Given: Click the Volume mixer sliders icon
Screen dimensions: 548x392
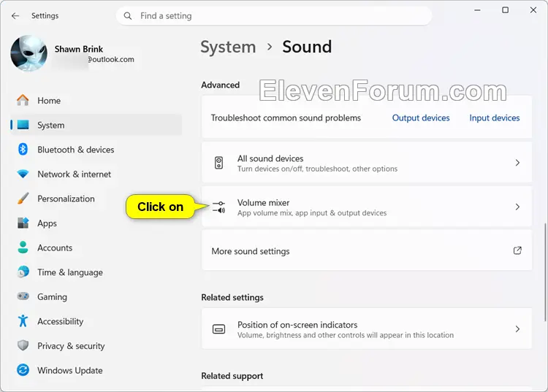Looking at the screenshot, I should point(218,207).
